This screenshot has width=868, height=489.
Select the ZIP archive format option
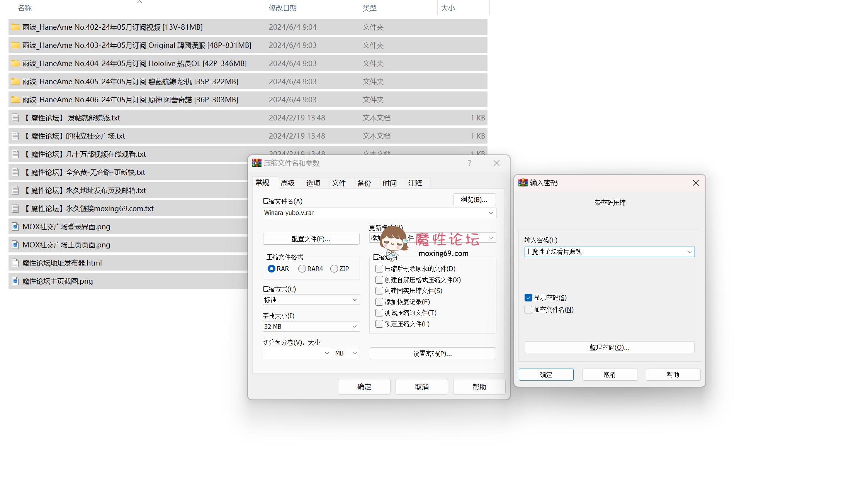click(334, 269)
